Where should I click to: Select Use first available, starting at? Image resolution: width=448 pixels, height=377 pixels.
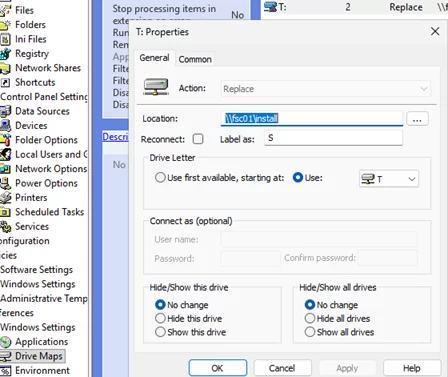(x=160, y=178)
